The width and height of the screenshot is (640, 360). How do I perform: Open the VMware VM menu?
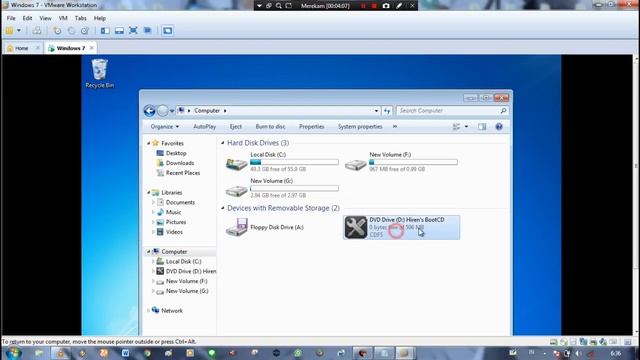pos(63,18)
